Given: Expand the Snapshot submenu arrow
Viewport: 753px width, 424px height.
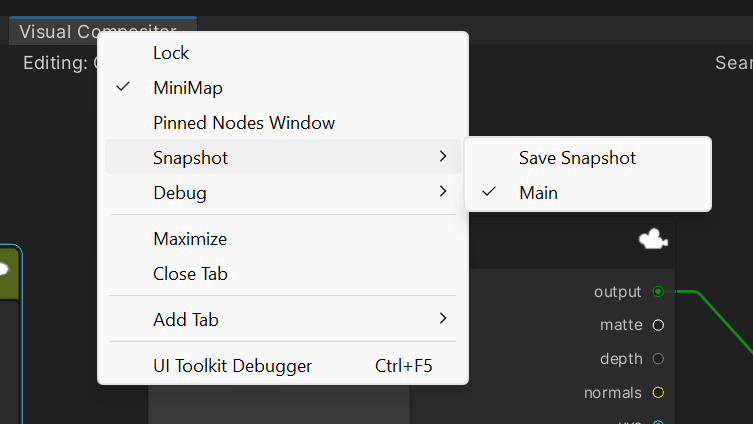Looking at the screenshot, I should click(x=442, y=157).
